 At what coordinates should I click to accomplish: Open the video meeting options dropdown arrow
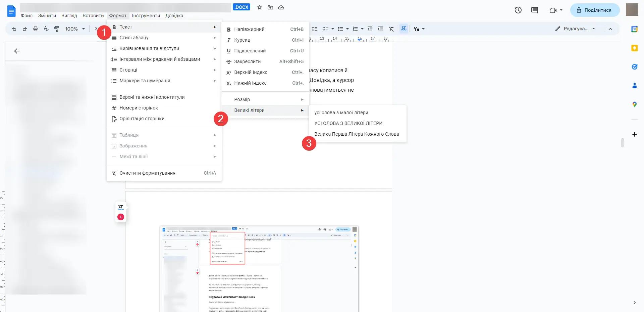(561, 10)
